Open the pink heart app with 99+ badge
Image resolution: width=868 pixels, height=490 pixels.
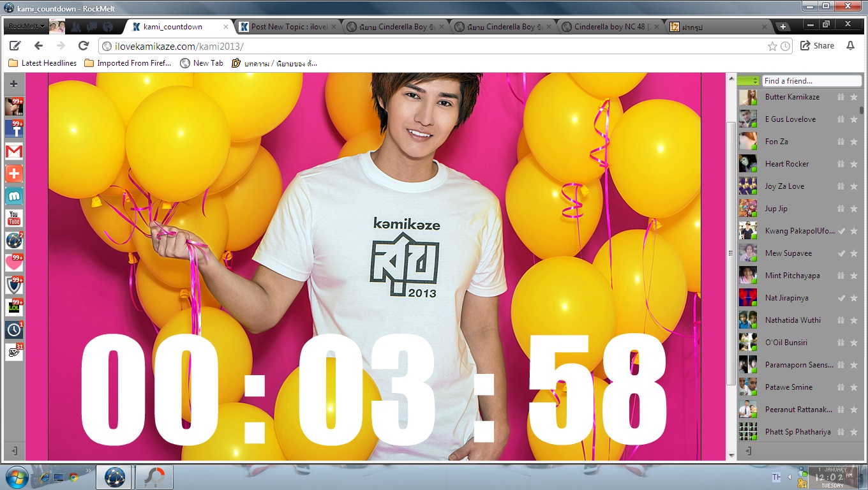(14, 263)
